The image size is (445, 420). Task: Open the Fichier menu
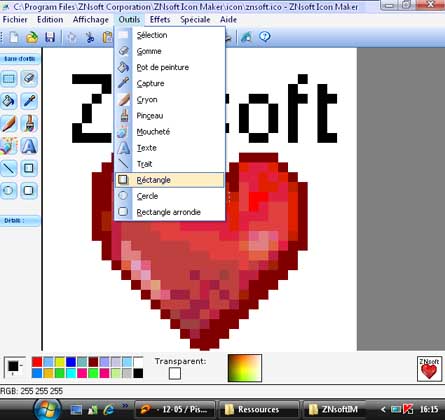15,20
